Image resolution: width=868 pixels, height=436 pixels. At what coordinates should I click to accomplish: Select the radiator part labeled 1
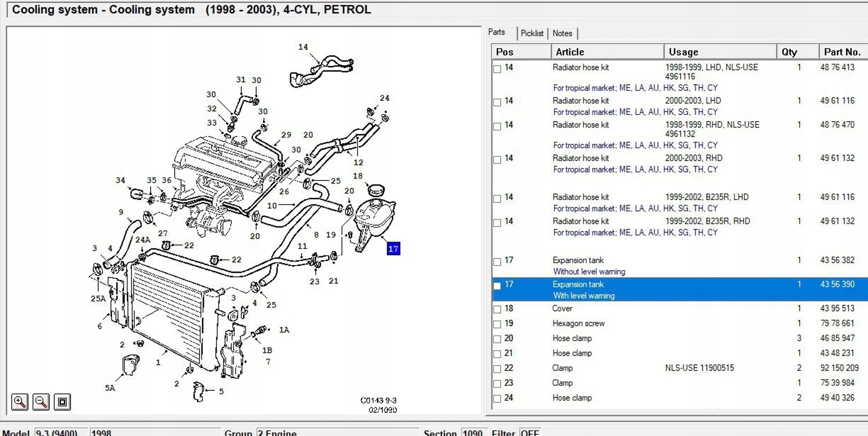pos(158,362)
